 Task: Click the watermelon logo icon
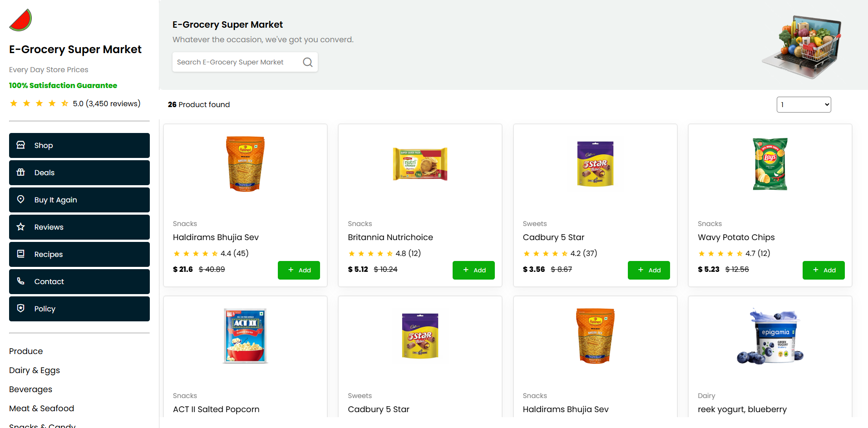click(21, 20)
